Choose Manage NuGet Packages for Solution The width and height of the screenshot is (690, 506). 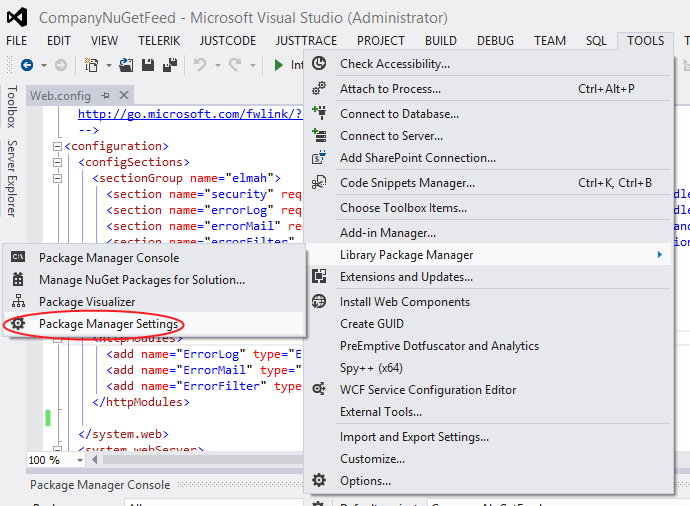coord(141,280)
